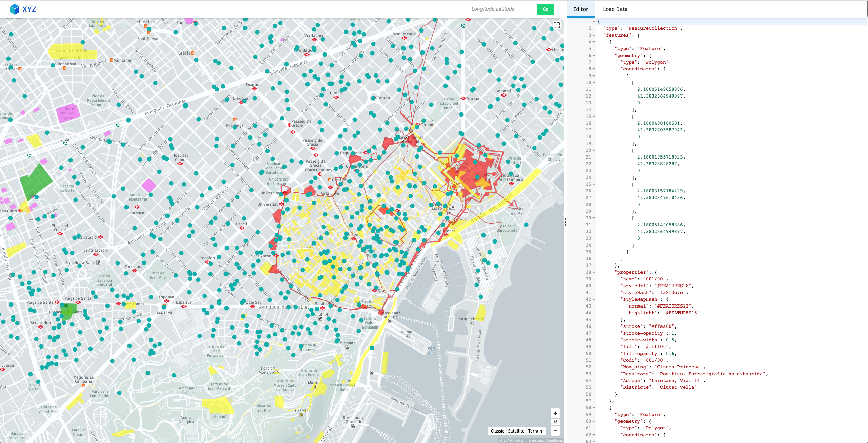Image resolution: width=868 pixels, height=443 pixels.
Task: Switch map style to Classic
Action: click(x=497, y=431)
